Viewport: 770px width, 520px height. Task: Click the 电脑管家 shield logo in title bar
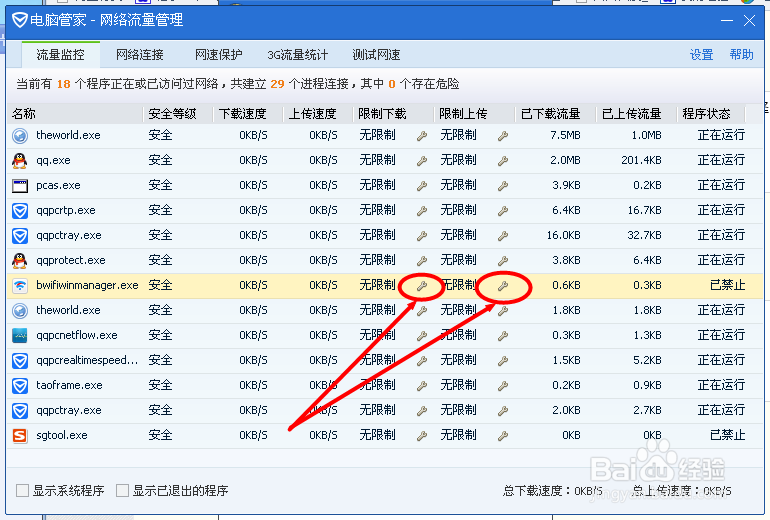tap(19, 20)
